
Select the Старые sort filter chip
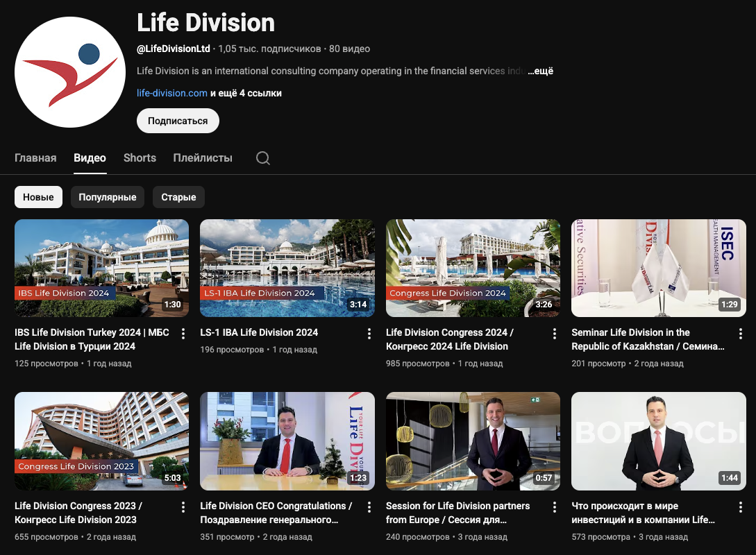[x=178, y=197]
